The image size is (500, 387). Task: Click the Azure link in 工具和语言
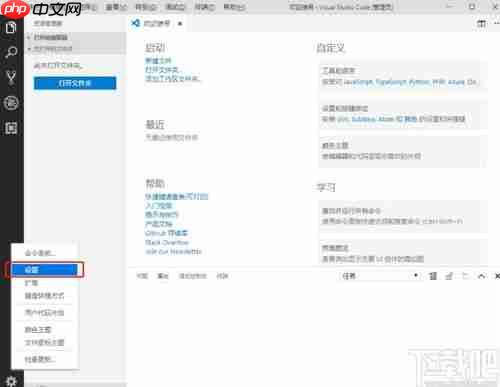(x=456, y=82)
